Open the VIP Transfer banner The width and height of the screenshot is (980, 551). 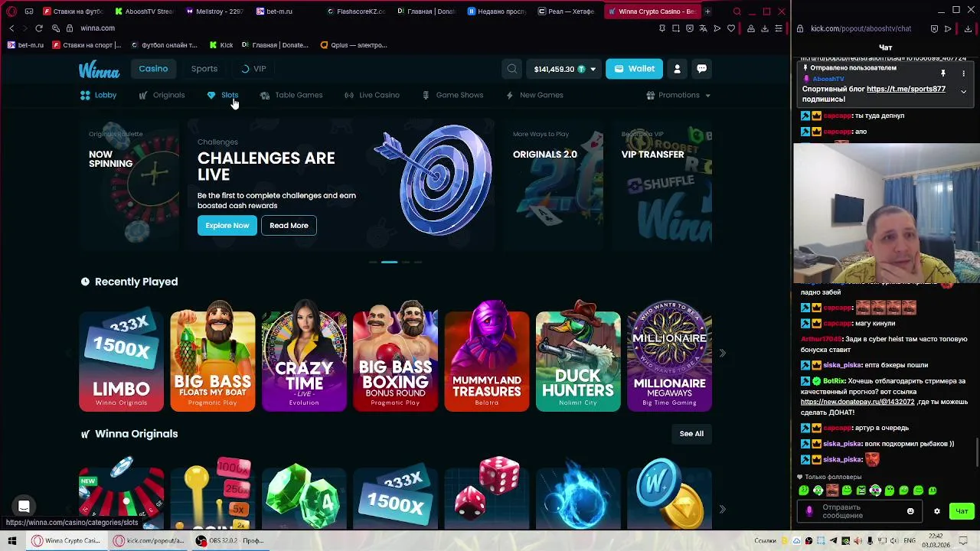point(663,184)
